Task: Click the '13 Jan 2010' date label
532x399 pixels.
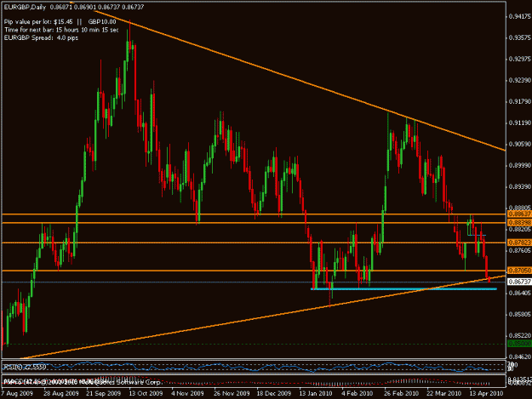Action: click(x=316, y=393)
